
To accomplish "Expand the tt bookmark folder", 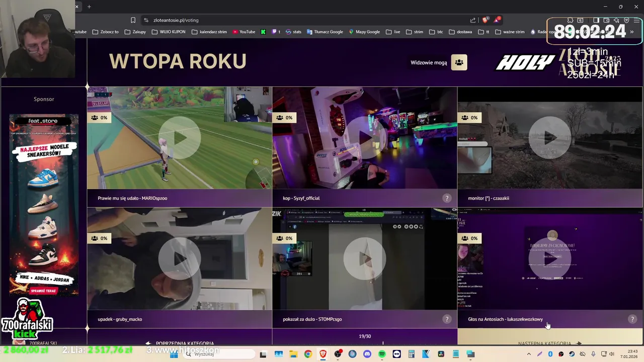I will coord(484,32).
